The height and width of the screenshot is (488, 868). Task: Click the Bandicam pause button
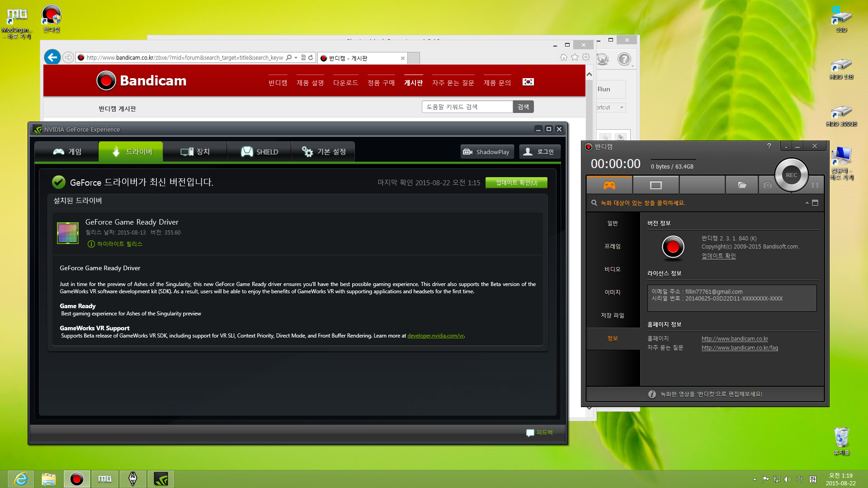pyautogui.click(x=815, y=185)
